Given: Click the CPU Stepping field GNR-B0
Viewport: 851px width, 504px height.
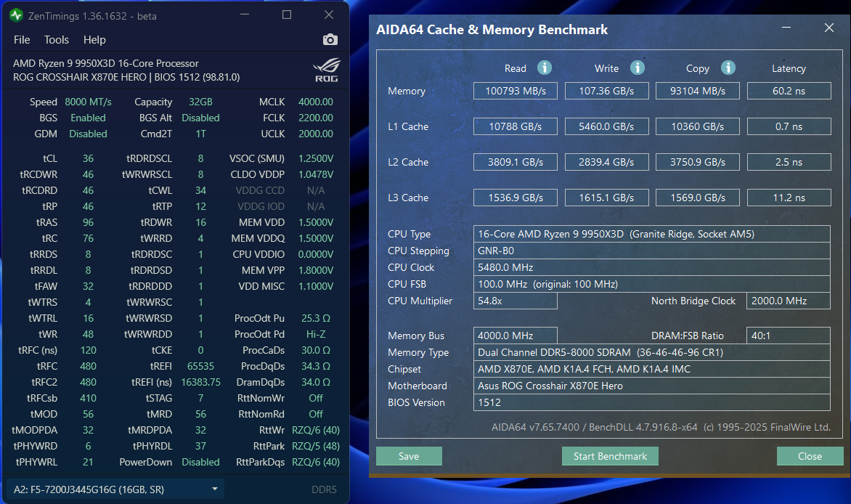Looking at the screenshot, I should pos(652,251).
